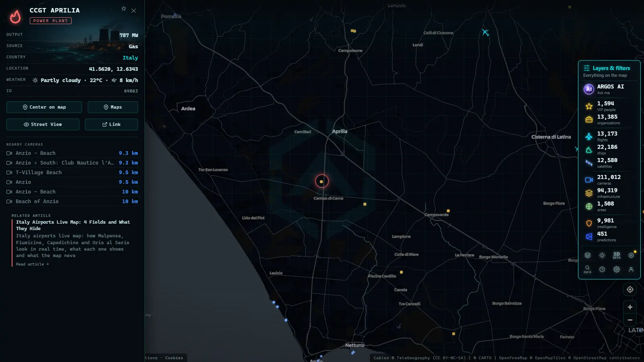Zoom in the map with plus button
644x362 pixels.
630,307
